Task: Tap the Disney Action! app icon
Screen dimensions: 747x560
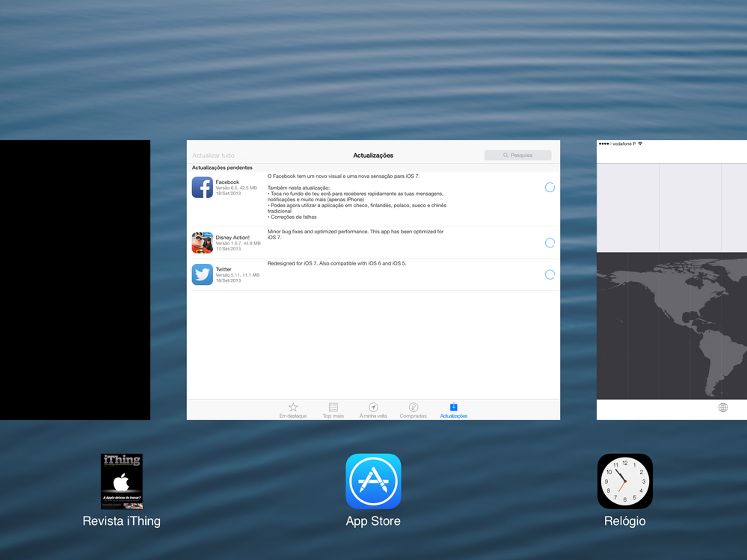Action: click(x=202, y=242)
